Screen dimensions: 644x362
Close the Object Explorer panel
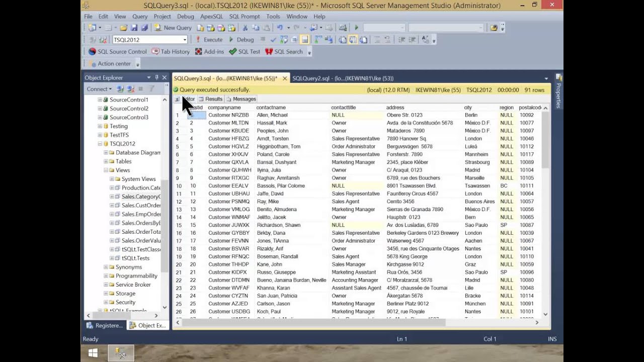click(x=164, y=77)
